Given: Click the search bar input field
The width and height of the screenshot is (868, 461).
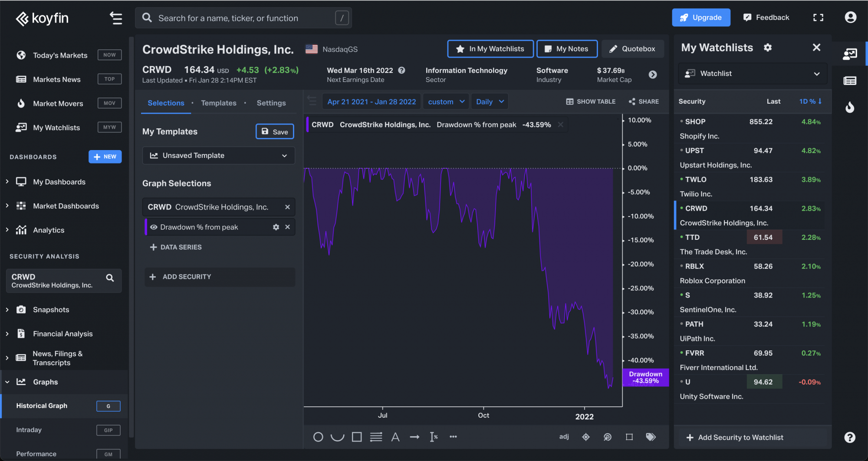Looking at the screenshot, I should pyautogui.click(x=243, y=18).
